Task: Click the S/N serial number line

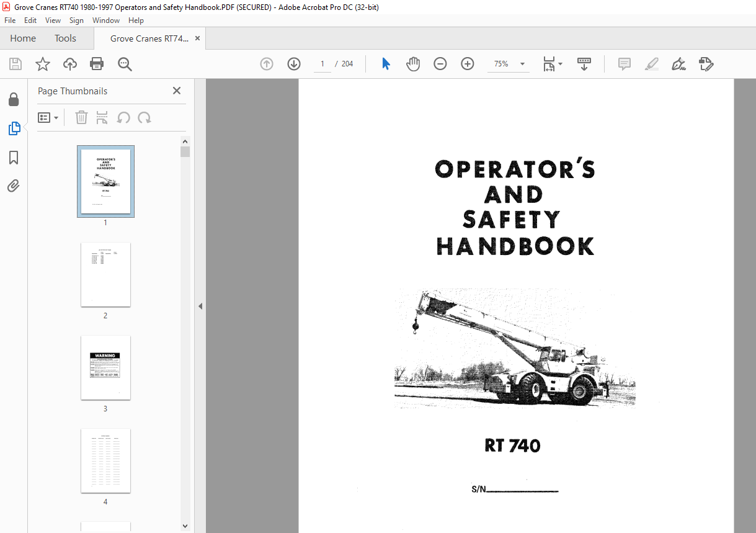Action: coord(515,489)
